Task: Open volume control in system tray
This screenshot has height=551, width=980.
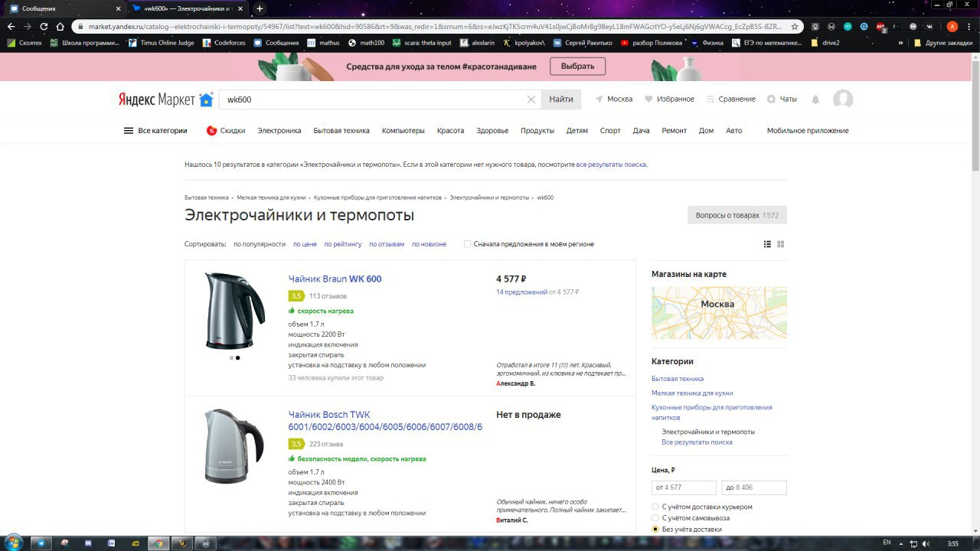Action: [926, 543]
